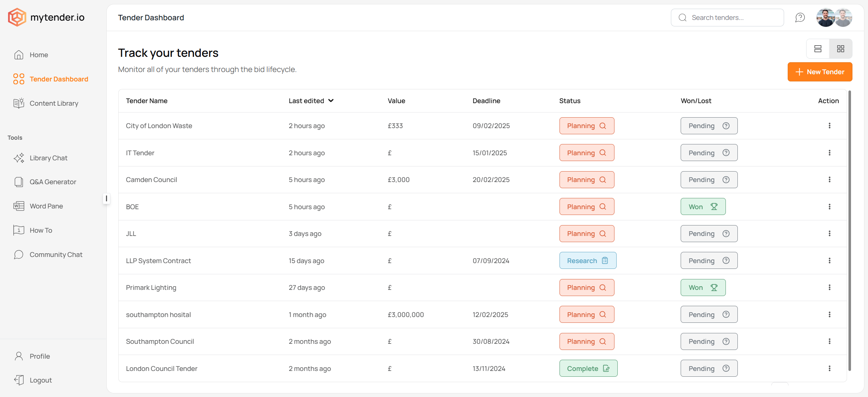
Task: Click the Library Chat sparkle icon
Action: 19,158
